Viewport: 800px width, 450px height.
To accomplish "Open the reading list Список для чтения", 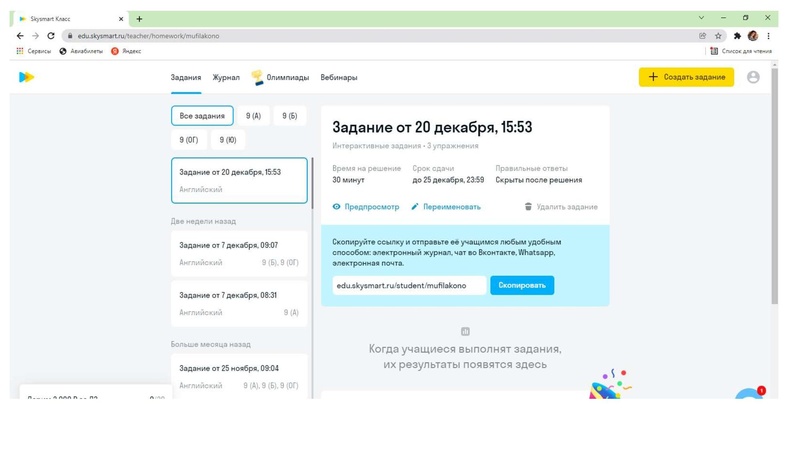I will pyautogui.click(x=741, y=51).
